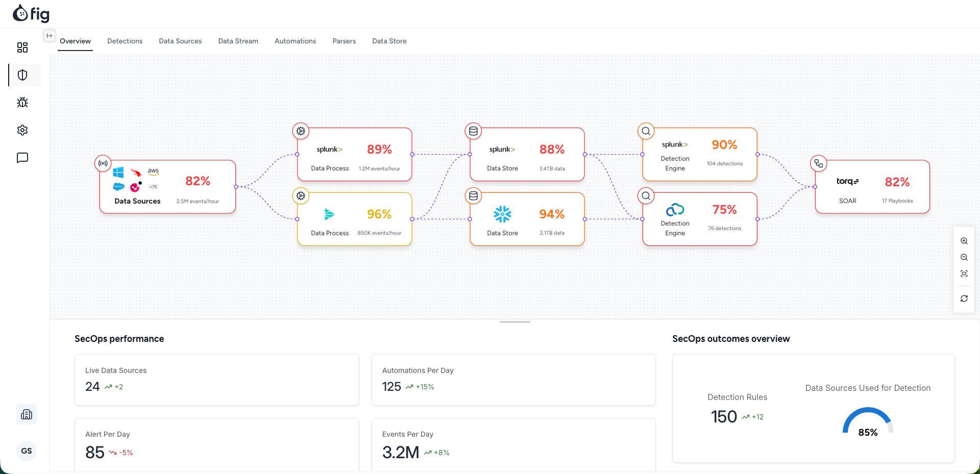
Task: Click the organization building icon above the avatar
Action: click(26, 414)
